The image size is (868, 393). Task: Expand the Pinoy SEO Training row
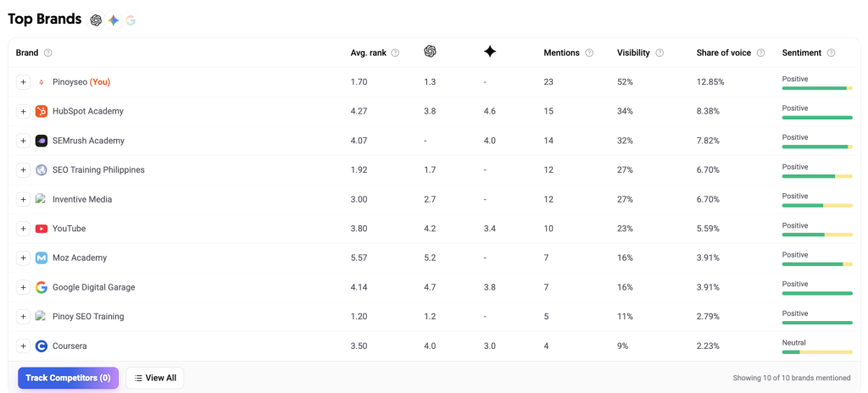click(x=23, y=317)
